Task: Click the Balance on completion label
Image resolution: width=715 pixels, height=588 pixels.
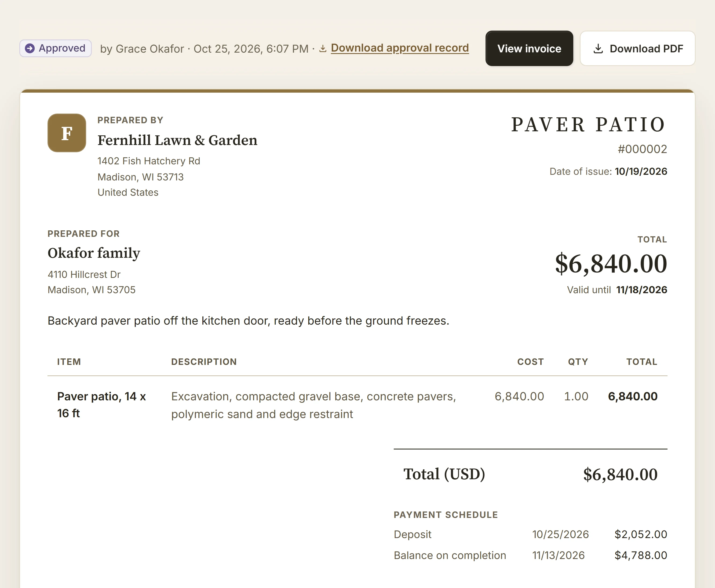Action: [x=450, y=556]
